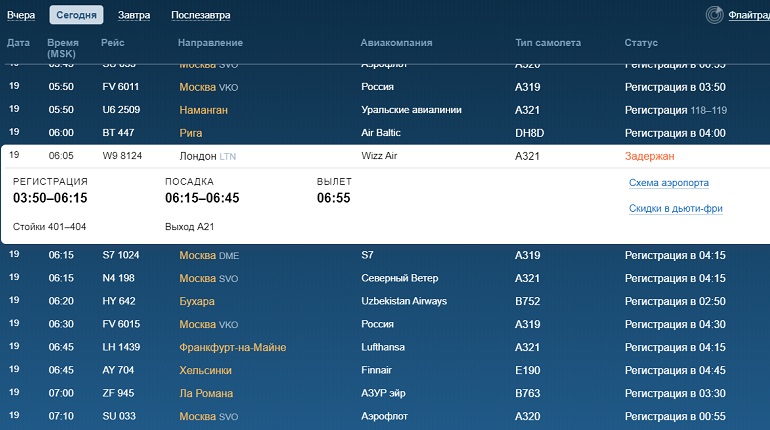The width and height of the screenshot is (770, 430).
Task: Click the Уральские авиалинии airline cell
Action: pos(411,109)
